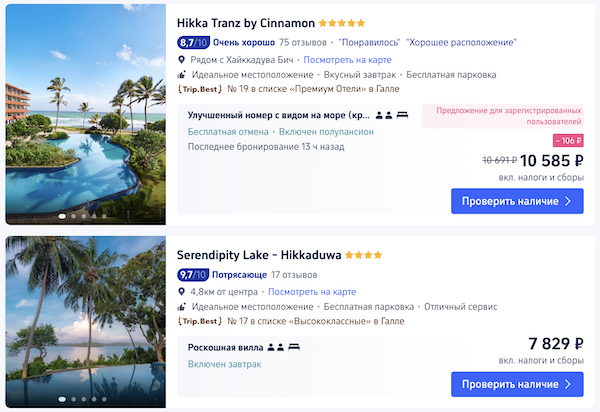Click the Trip.Best badge for Serendipity Lake
Image resolution: width=600 pixels, height=412 pixels.
(198, 321)
